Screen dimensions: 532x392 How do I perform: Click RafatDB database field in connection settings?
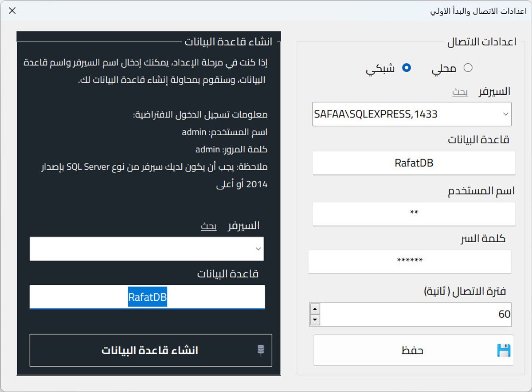coord(414,163)
